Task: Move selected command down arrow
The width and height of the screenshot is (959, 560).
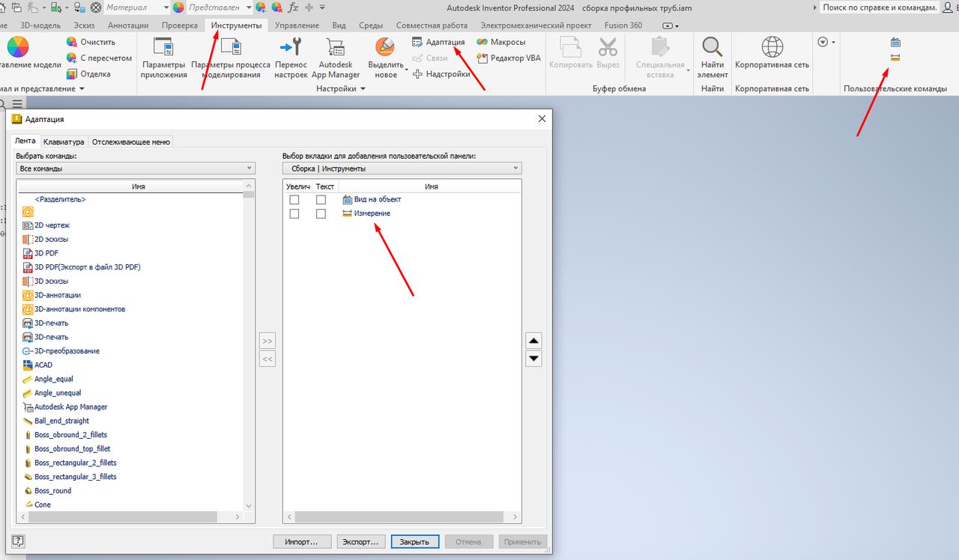Action: [x=533, y=359]
